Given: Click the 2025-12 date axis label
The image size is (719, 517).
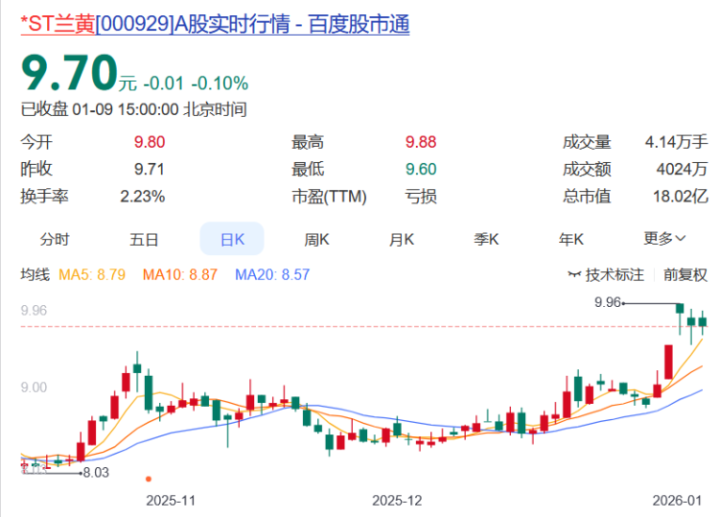Looking at the screenshot, I should pos(397,500).
